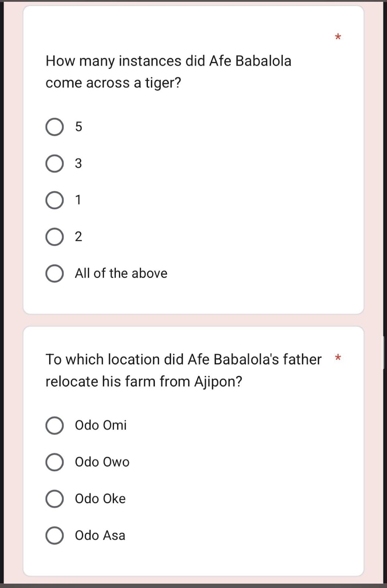This screenshot has height=588, width=387.
Task: Click the 'Odo Asa' label text
Action: (100, 535)
